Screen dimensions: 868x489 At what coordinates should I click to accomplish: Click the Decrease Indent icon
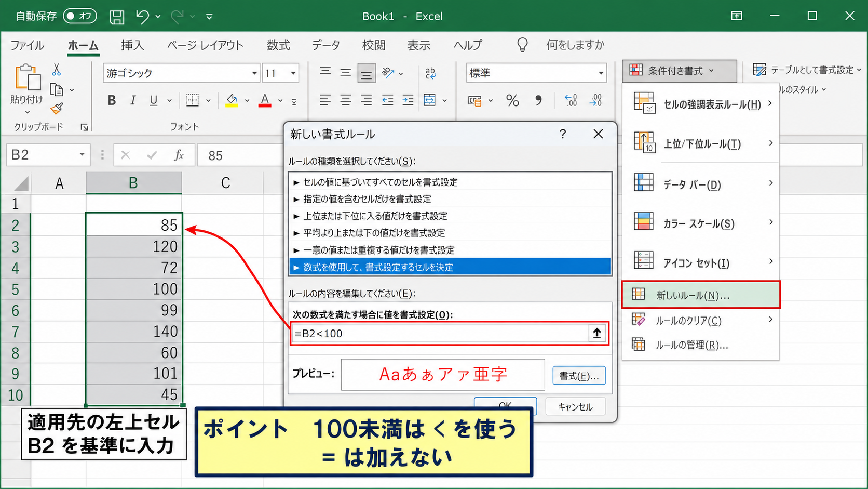tap(387, 100)
